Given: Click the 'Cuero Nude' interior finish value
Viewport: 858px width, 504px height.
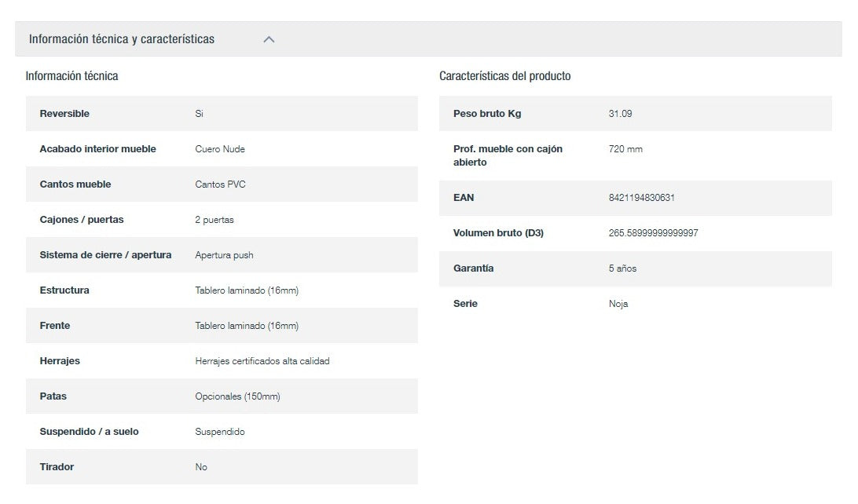Looking at the screenshot, I should (x=220, y=149).
